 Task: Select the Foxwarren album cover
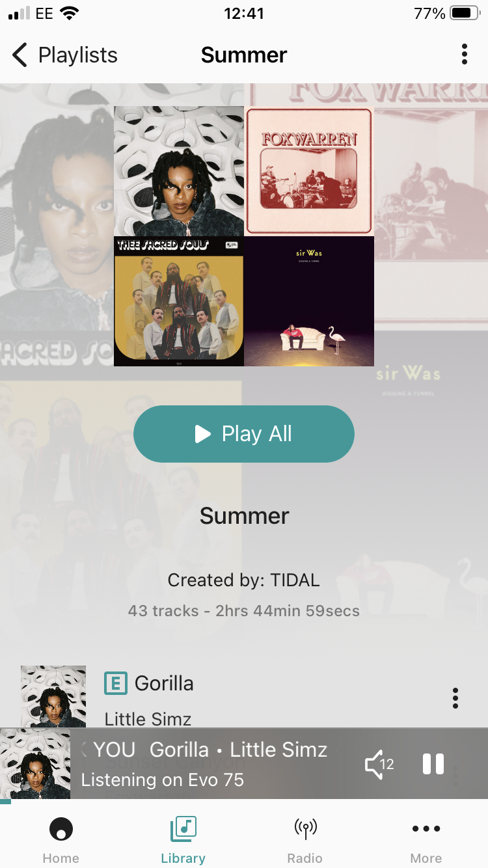tap(309, 171)
